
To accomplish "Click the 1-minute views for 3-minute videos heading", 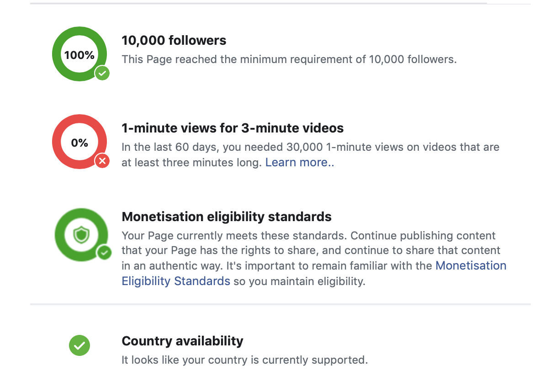I will [233, 128].
